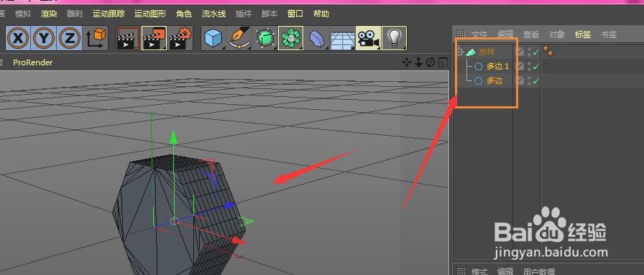Toggle the Z axis lock
This screenshot has width=644, height=275.
(70, 38)
